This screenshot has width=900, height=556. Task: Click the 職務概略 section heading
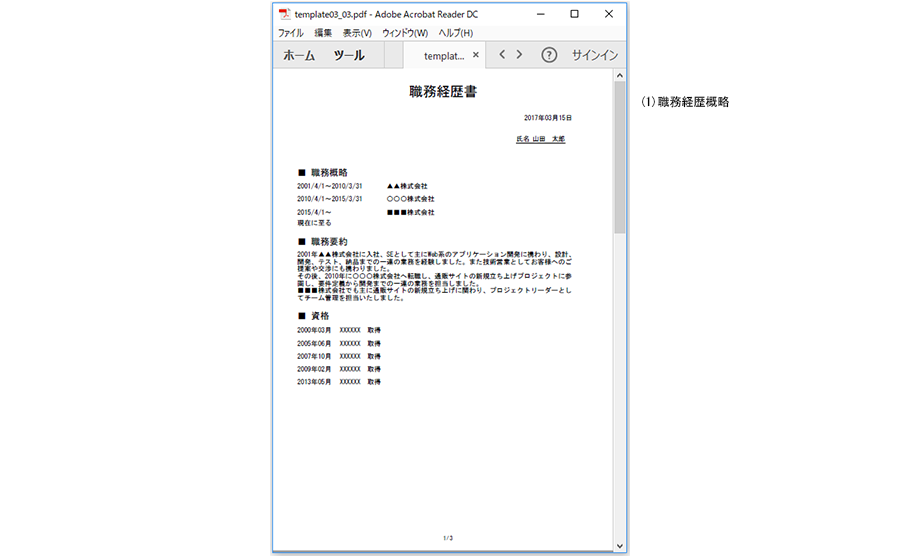coord(323,173)
